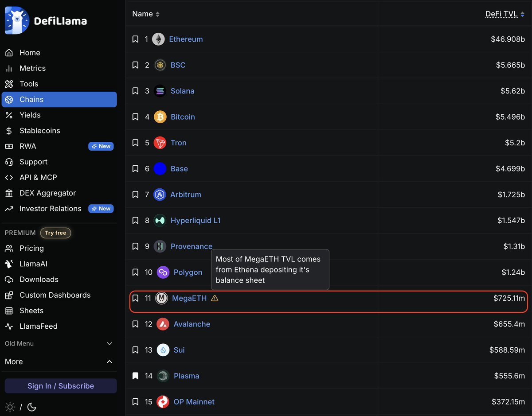
Task: Open the Hyperliquid L1 chain link
Action: point(196,221)
